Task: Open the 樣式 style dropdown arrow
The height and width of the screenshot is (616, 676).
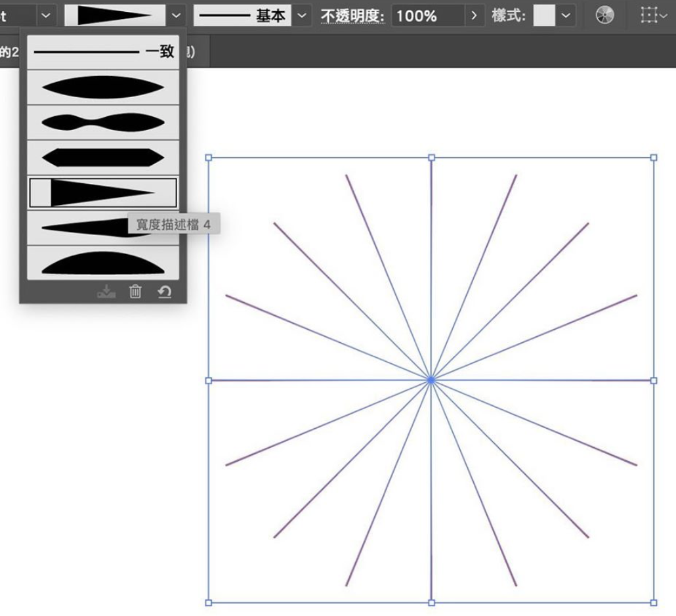Action: (x=566, y=16)
